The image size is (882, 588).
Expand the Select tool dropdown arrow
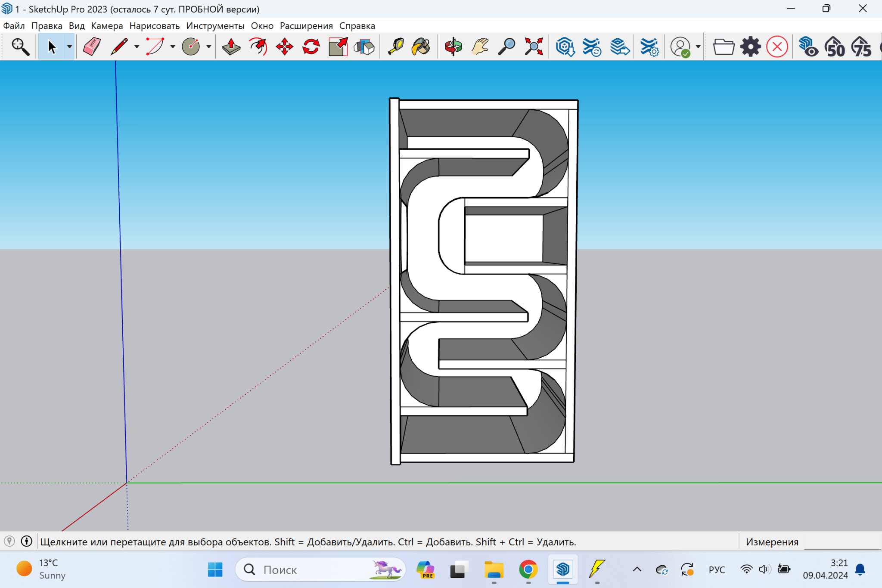coord(69,47)
